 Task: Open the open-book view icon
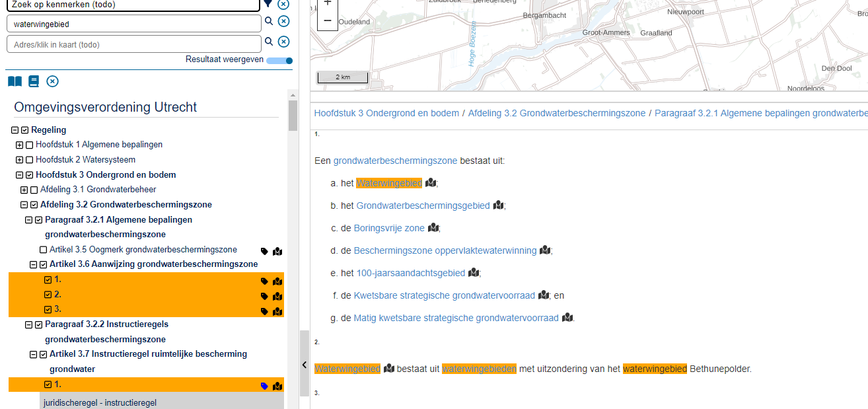pos(15,81)
